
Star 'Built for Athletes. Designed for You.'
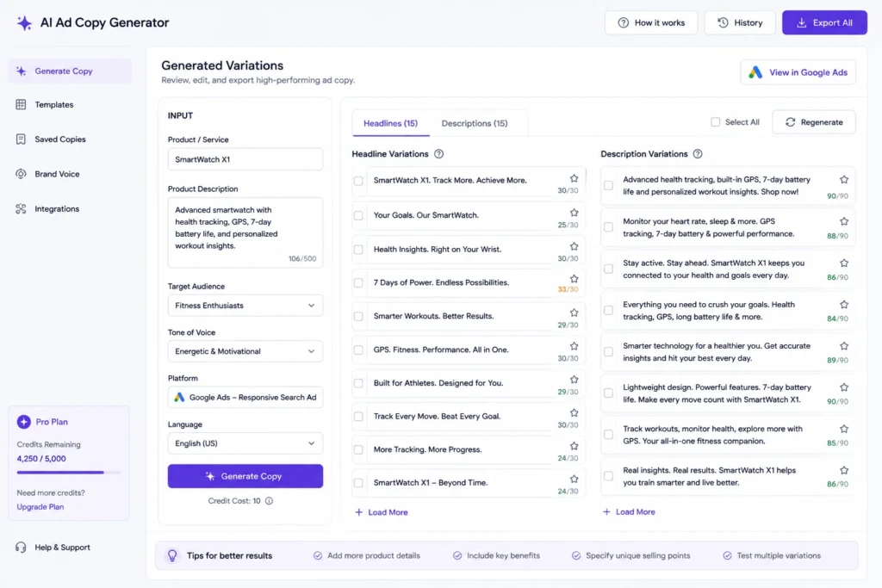[574, 380]
